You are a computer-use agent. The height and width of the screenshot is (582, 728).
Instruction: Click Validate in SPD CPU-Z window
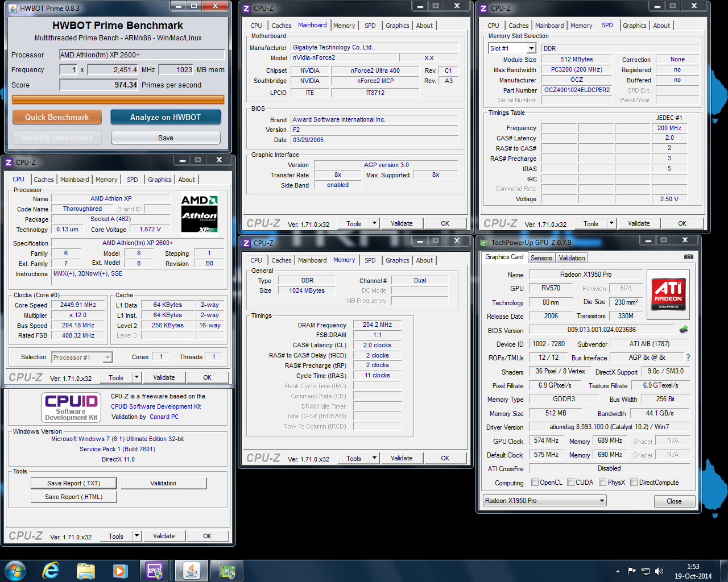click(639, 223)
